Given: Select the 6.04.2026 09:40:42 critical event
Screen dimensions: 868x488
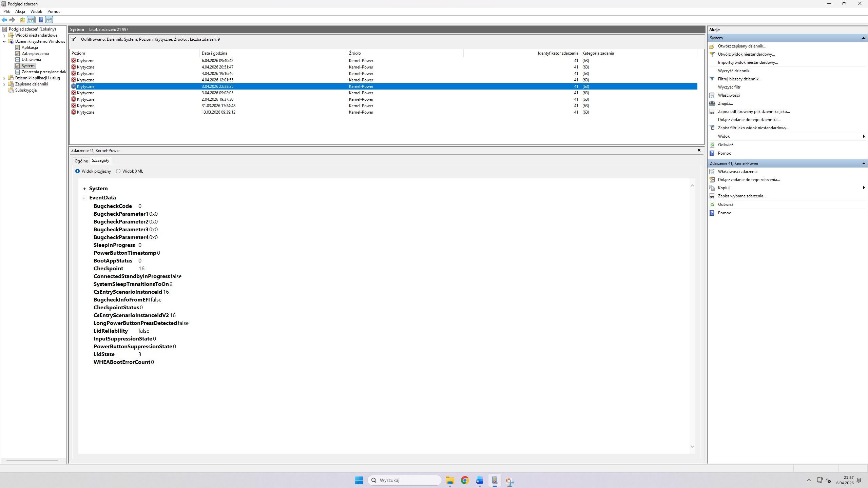Looking at the screenshot, I should tap(217, 61).
